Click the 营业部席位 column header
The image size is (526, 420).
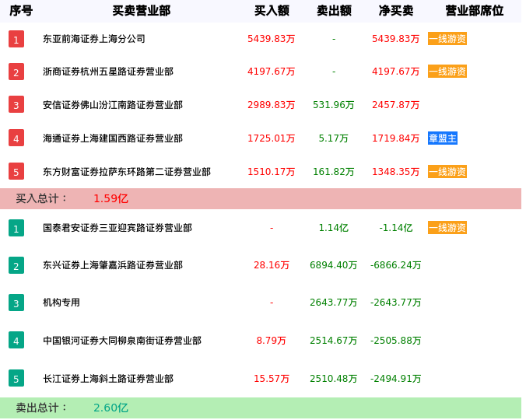(475, 11)
